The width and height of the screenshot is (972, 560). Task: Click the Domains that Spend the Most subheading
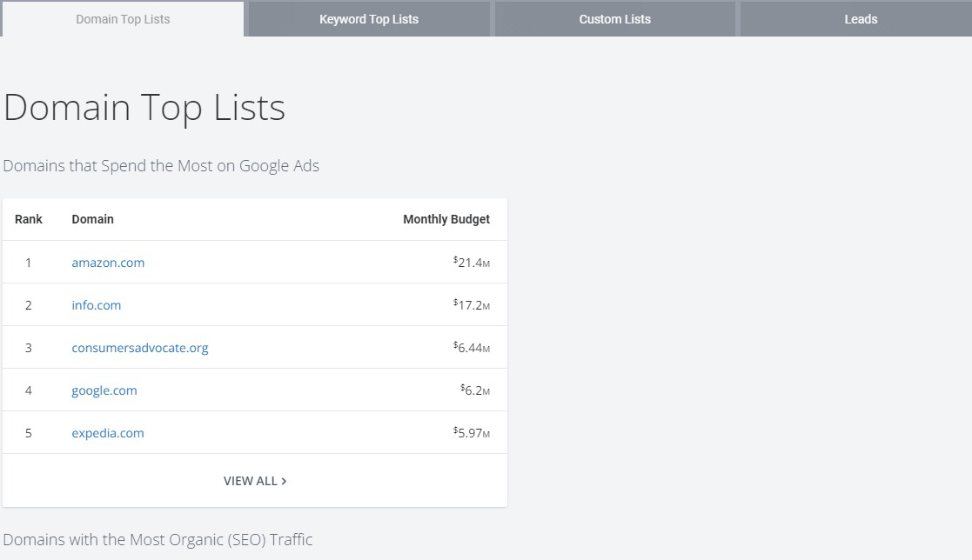coord(161,166)
